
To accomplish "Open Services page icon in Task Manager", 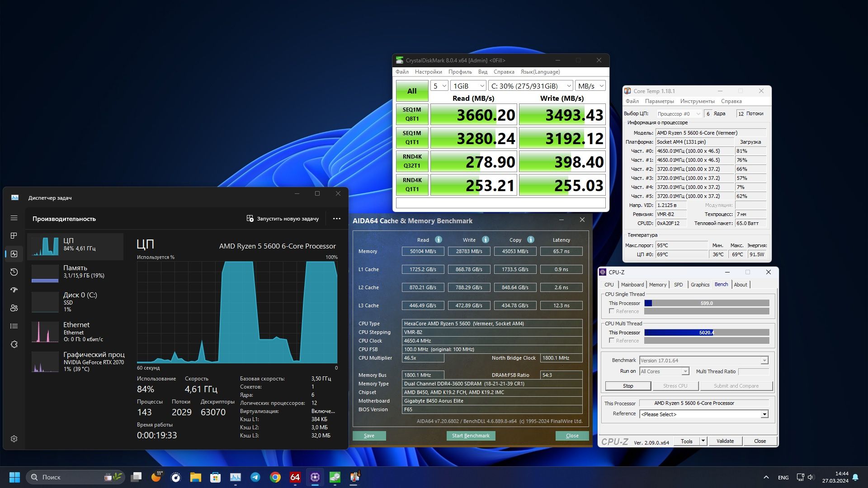I will [14, 344].
